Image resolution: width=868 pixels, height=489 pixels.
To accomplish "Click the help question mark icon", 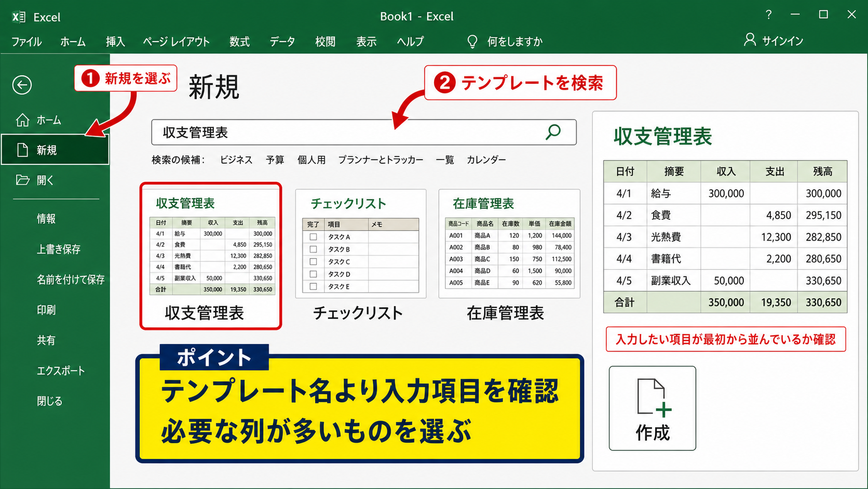I will pyautogui.click(x=768, y=15).
